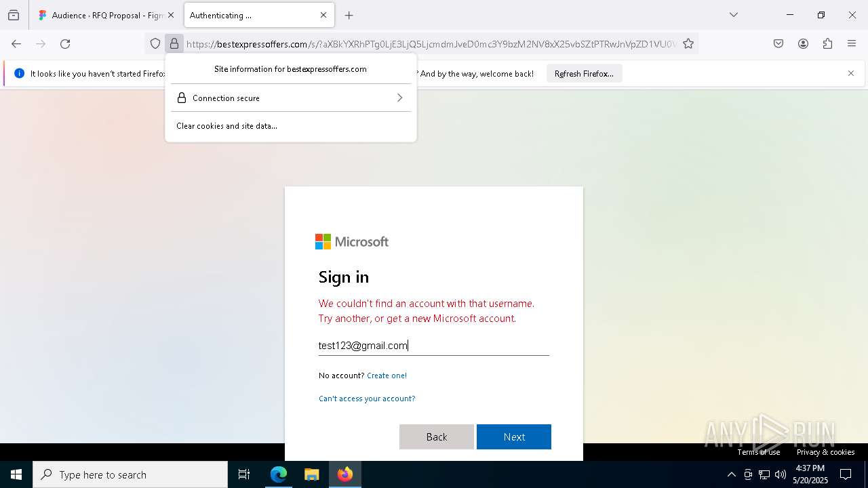Bookmark this page with the star icon

pyautogui.click(x=688, y=44)
